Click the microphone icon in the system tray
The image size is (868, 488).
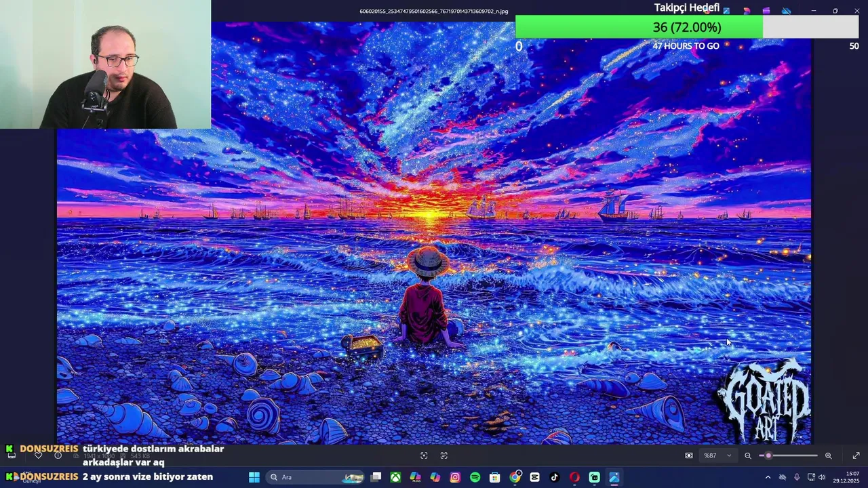[797, 477]
